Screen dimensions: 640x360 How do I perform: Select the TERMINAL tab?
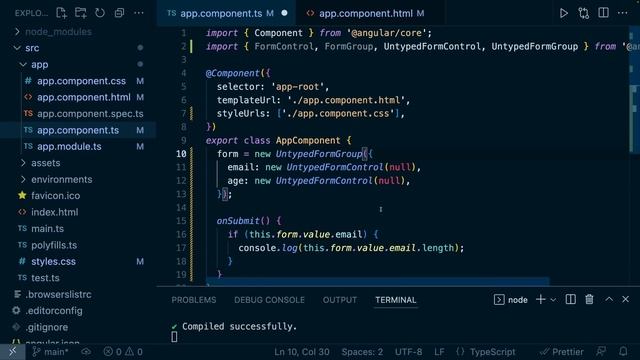396,300
